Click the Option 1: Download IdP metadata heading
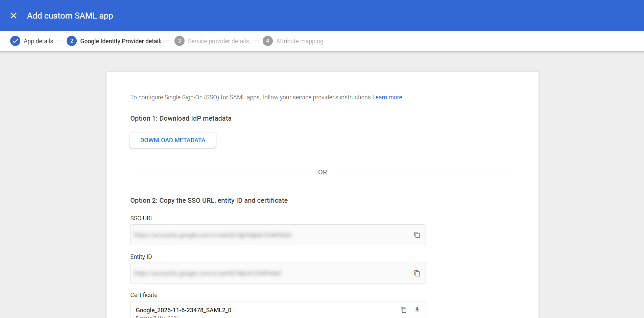Viewport: 644px width, 318px height. pos(181,118)
